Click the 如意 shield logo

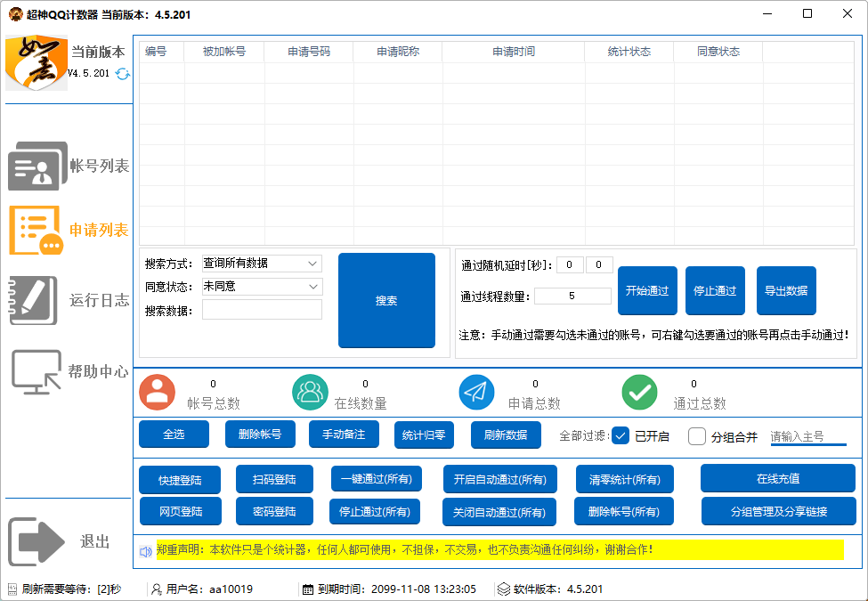tap(37, 62)
